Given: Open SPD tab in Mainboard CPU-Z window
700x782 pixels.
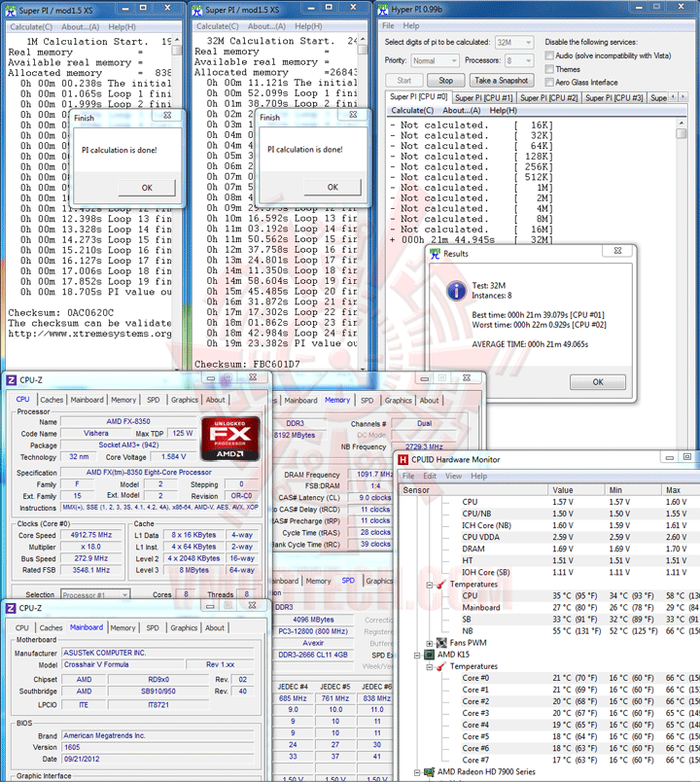Looking at the screenshot, I should (x=153, y=628).
